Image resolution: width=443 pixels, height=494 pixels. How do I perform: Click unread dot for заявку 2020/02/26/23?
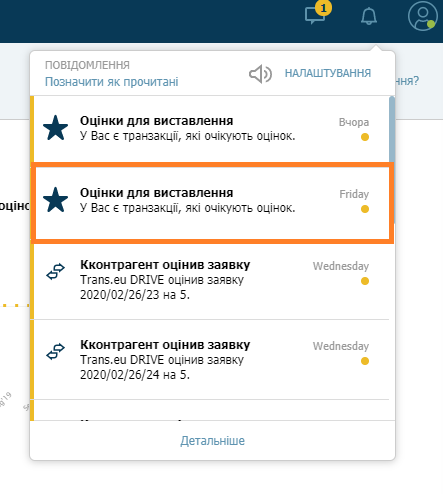tap(365, 281)
